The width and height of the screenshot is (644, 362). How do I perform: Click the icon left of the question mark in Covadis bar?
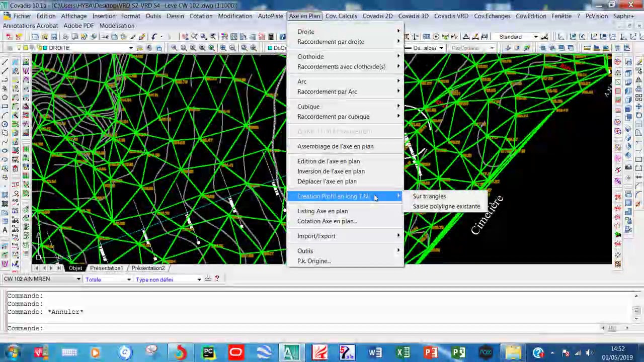pos(207,278)
